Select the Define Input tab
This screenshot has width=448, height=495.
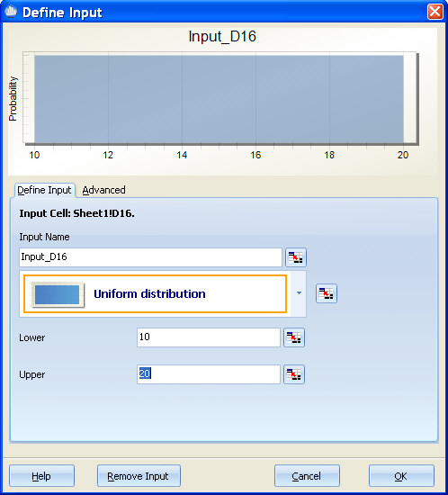point(44,190)
